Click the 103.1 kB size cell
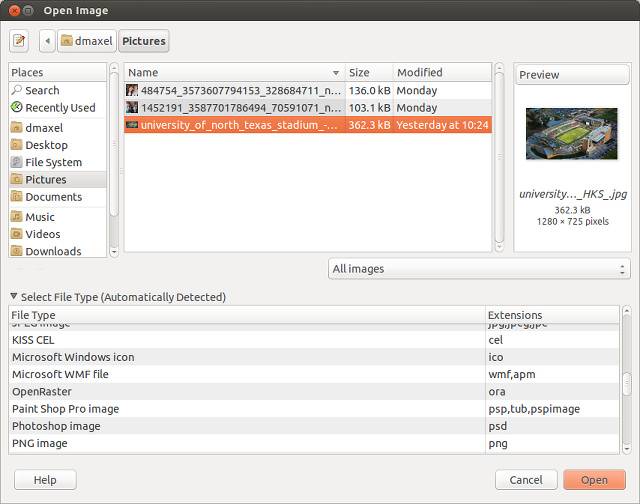The image size is (640, 504). [x=369, y=107]
